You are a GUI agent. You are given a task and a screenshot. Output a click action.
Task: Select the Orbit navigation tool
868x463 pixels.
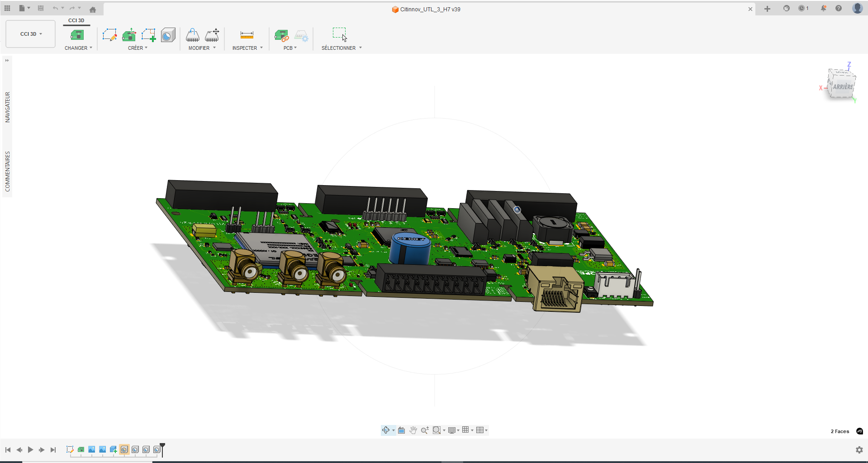386,430
